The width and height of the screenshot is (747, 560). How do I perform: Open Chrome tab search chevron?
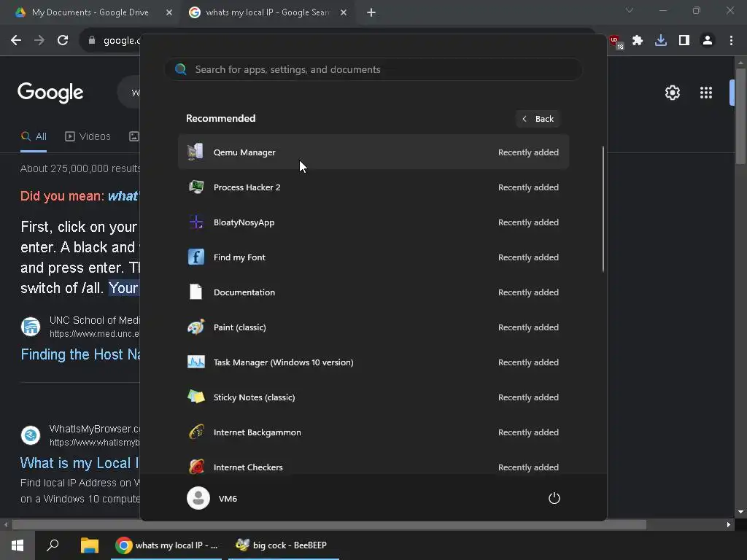(630, 10)
